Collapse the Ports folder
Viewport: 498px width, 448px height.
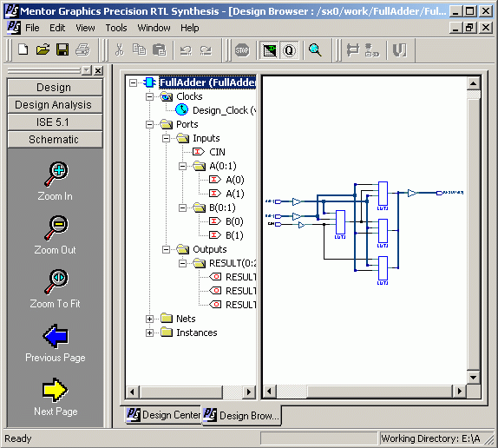[x=149, y=124]
